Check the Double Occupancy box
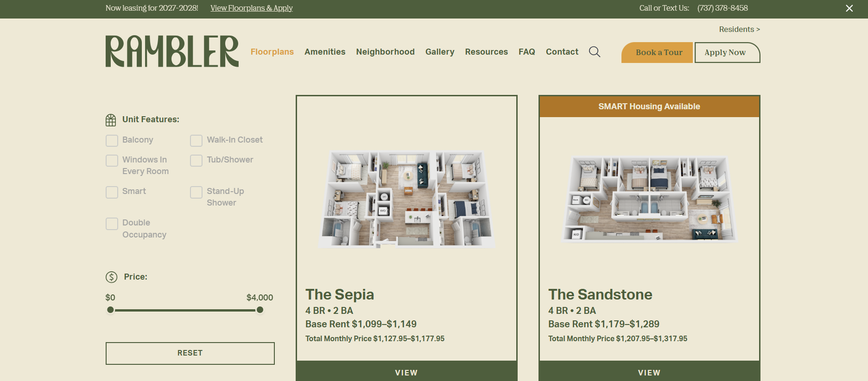Viewport: 868px width, 381px height. pyautogui.click(x=112, y=224)
